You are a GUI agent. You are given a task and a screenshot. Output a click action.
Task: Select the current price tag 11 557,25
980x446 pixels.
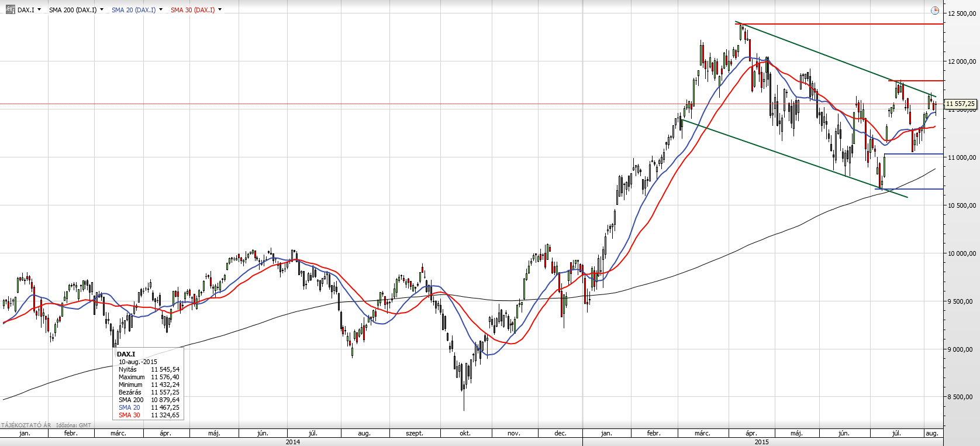coord(960,104)
